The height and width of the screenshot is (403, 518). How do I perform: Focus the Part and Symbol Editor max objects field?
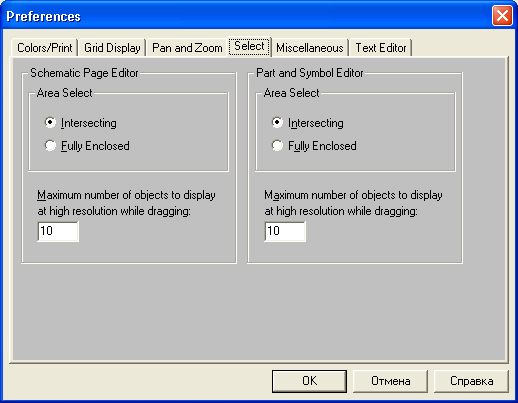[285, 231]
